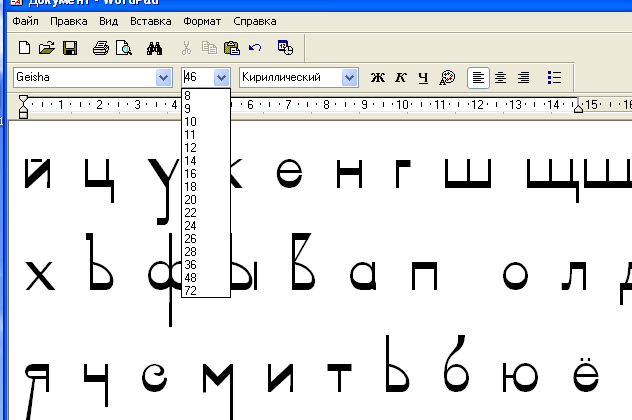Select font size 72 from the list
This screenshot has width=632, height=420.
190,290
